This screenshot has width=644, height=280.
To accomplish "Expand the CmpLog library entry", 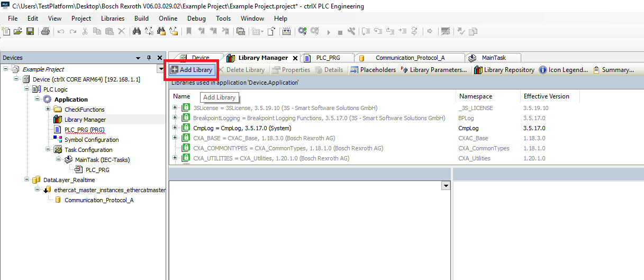I will coord(175,128).
